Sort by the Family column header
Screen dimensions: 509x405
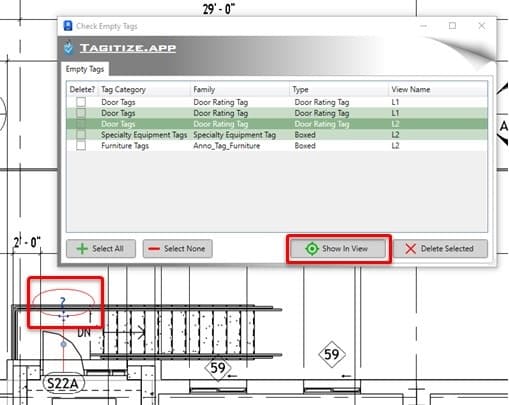(240, 89)
